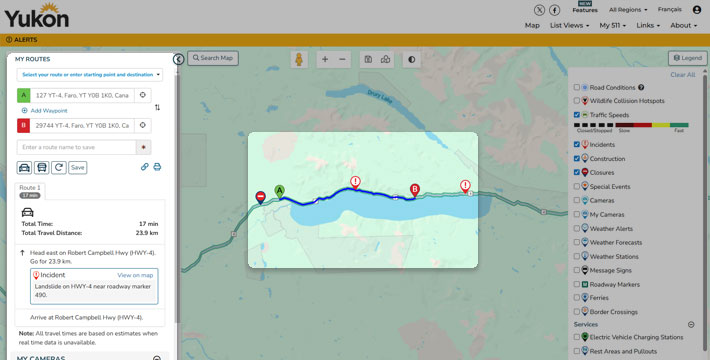The image size is (710, 360).
Task: Click the incident marker east of B
Action: (465, 186)
